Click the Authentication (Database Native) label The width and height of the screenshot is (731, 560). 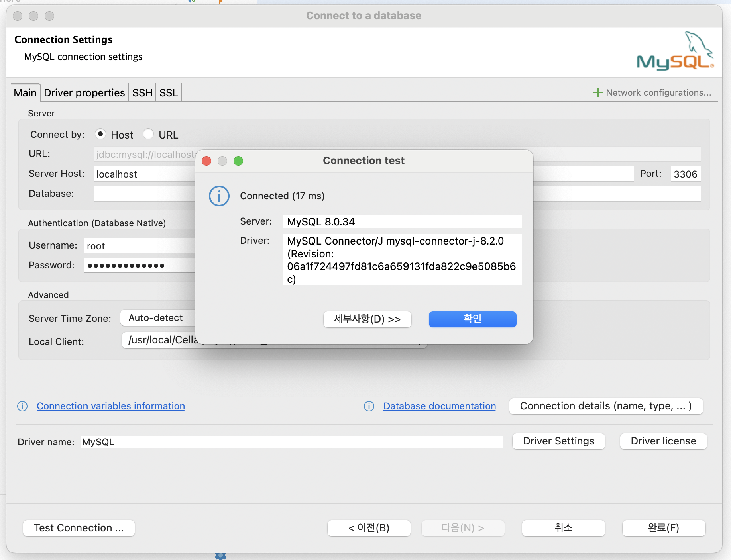pyautogui.click(x=97, y=223)
